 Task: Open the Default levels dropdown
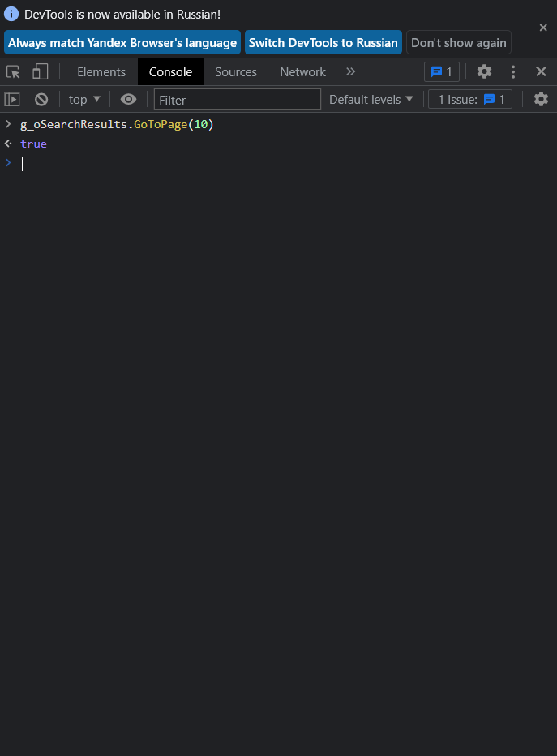click(371, 99)
